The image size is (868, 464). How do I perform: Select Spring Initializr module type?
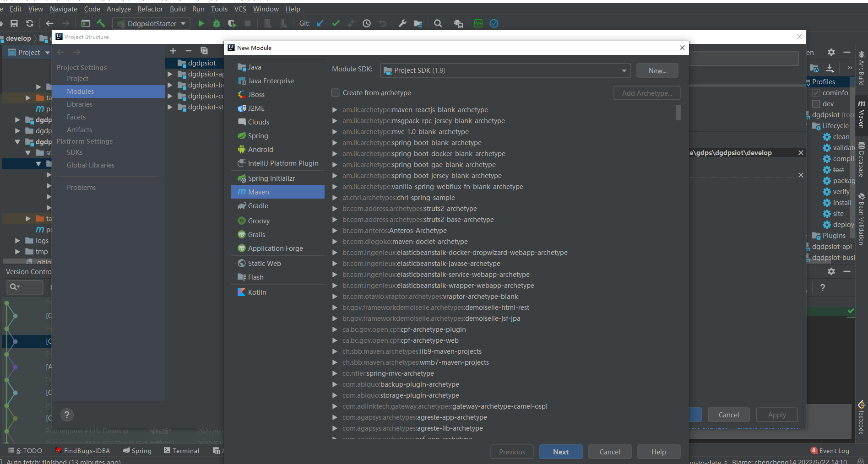pyautogui.click(x=278, y=178)
